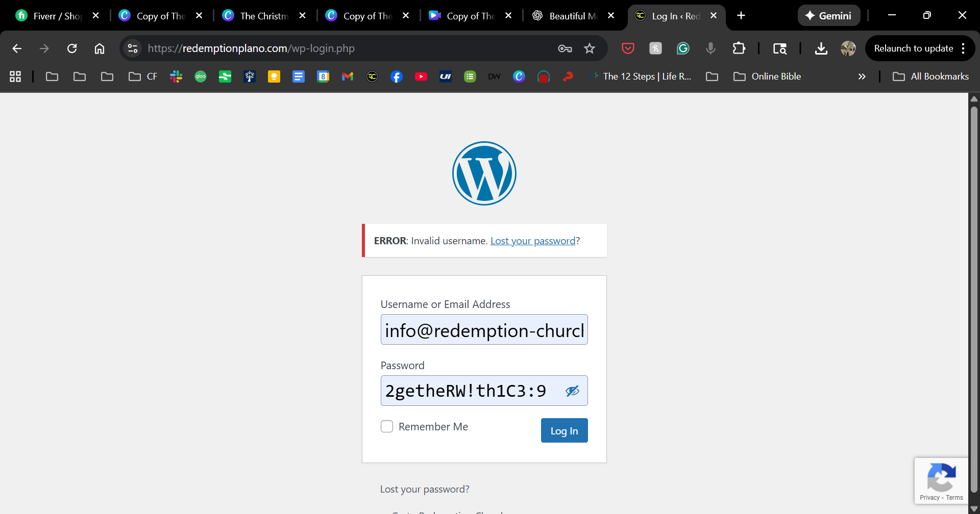This screenshot has height=514, width=980.
Task: Click the Username or Email Address field
Action: [x=484, y=330]
